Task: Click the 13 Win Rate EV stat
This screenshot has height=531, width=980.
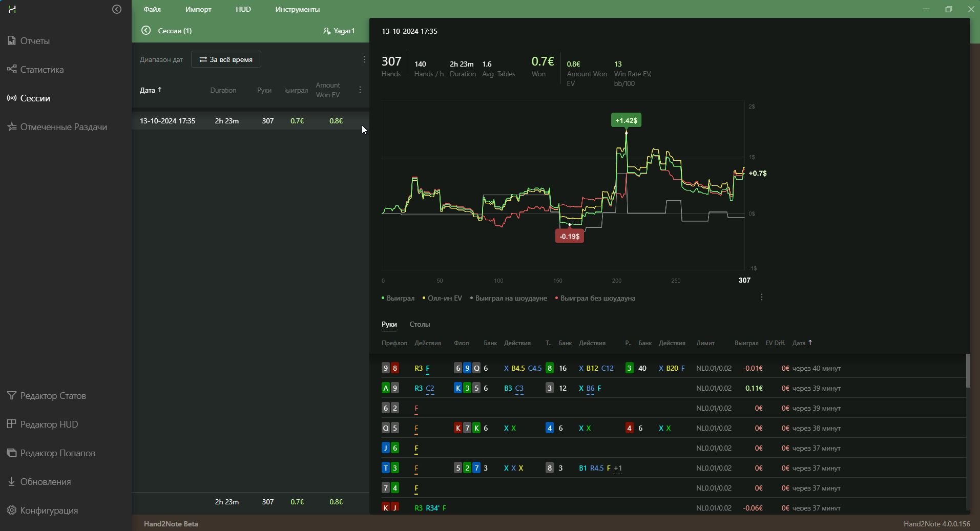Action: pos(633,73)
